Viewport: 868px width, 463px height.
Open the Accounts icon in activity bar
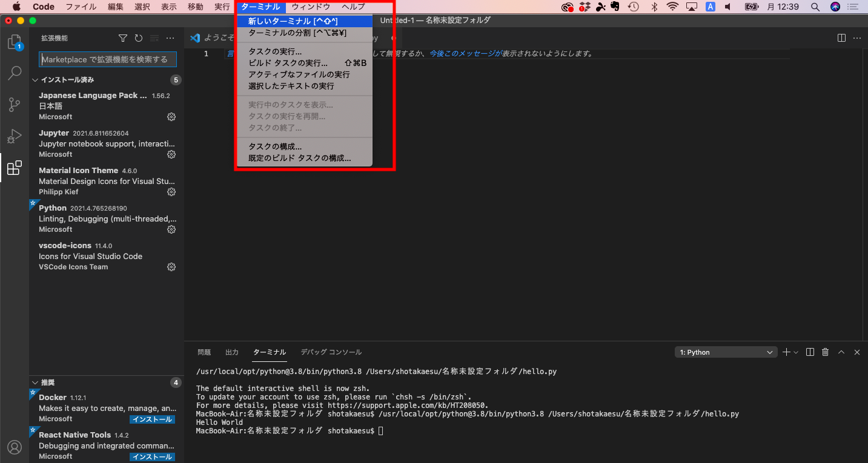tap(15, 447)
